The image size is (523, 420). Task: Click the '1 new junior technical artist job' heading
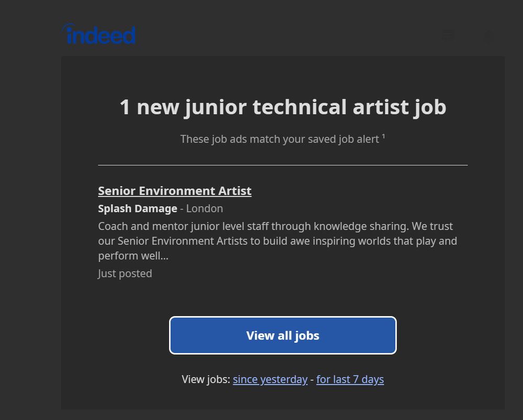point(283,107)
